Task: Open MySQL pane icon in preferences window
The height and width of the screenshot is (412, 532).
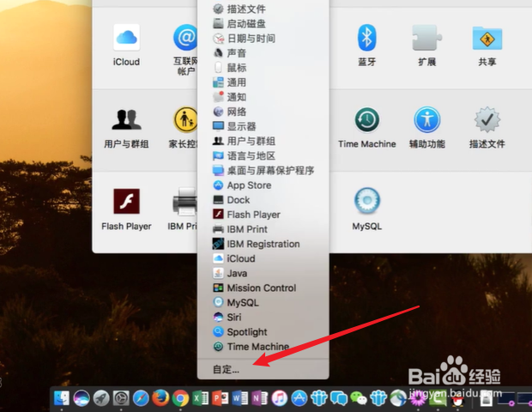Action: pos(366,201)
